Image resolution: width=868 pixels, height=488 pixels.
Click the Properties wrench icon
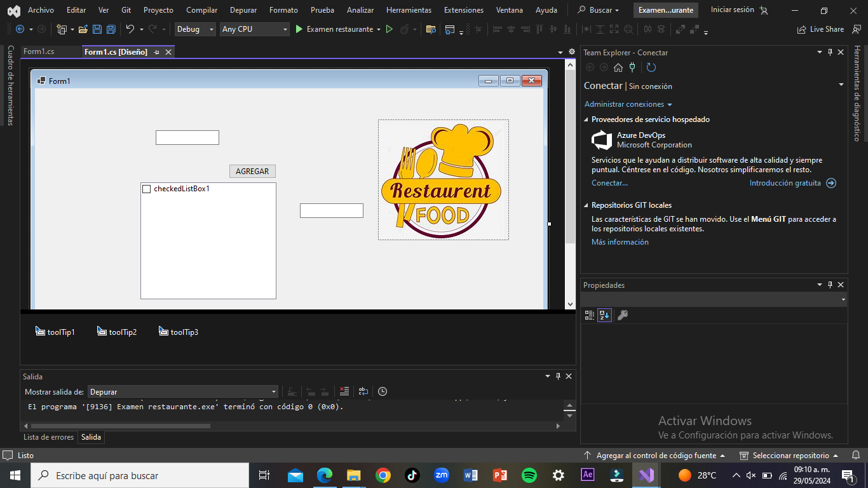click(x=623, y=315)
